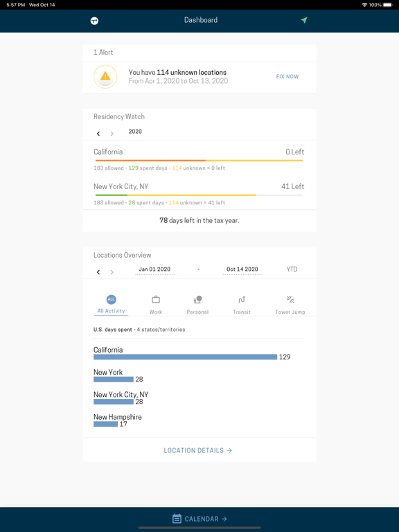Select the Personal activity icon
The height and width of the screenshot is (532, 399).
[x=197, y=299]
